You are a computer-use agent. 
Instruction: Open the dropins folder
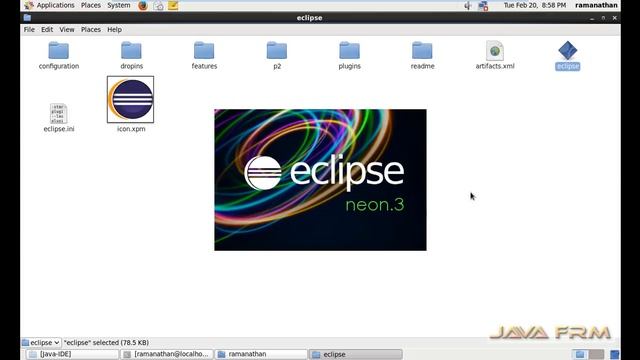131,55
